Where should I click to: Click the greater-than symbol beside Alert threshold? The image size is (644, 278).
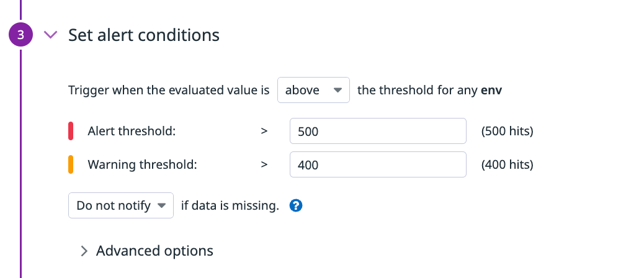coord(264,131)
